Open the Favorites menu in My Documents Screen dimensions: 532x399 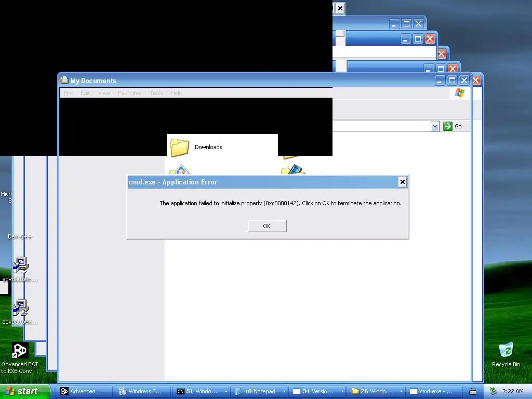tap(129, 93)
